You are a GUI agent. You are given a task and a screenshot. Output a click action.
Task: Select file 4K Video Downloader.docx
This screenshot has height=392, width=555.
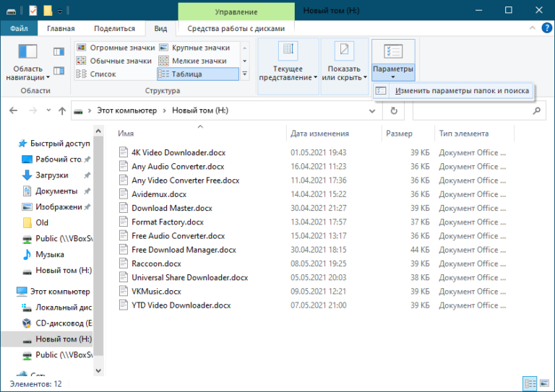pyautogui.click(x=178, y=153)
